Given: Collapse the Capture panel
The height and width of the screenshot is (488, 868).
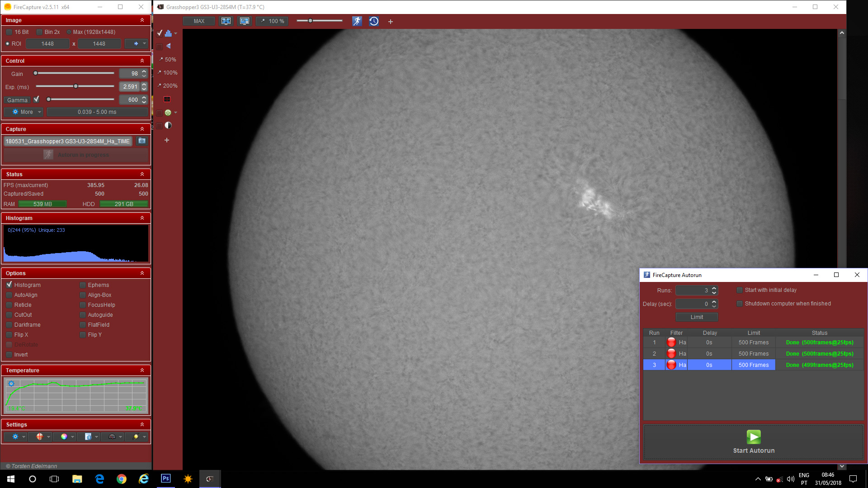Looking at the screenshot, I should point(142,129).
